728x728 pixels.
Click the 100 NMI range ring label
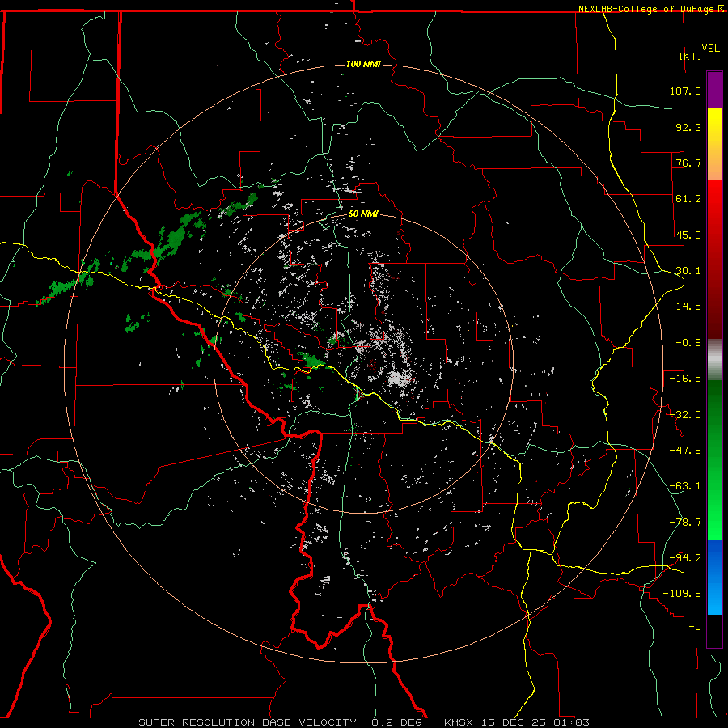pyautogui.click(x=363, y=64)
